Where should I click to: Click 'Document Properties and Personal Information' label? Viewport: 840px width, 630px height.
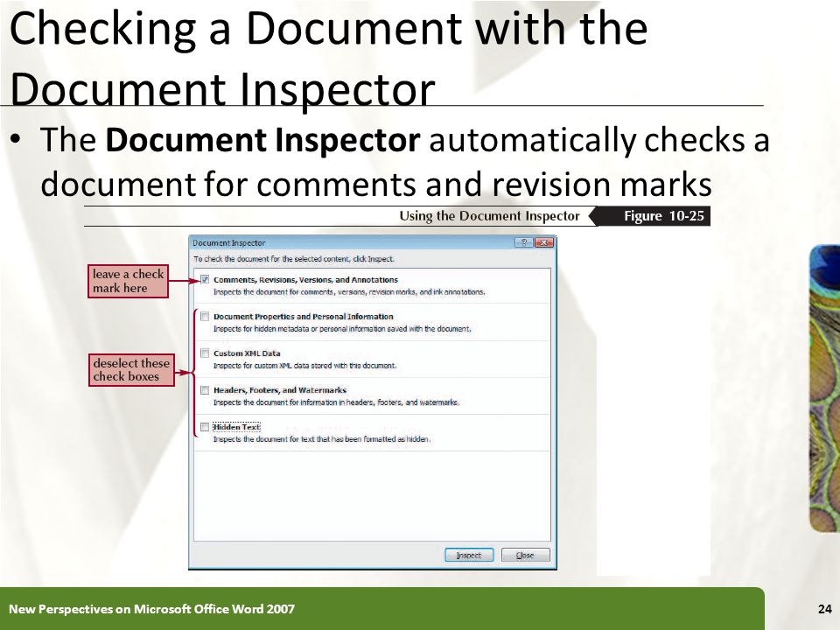[304, 317]
